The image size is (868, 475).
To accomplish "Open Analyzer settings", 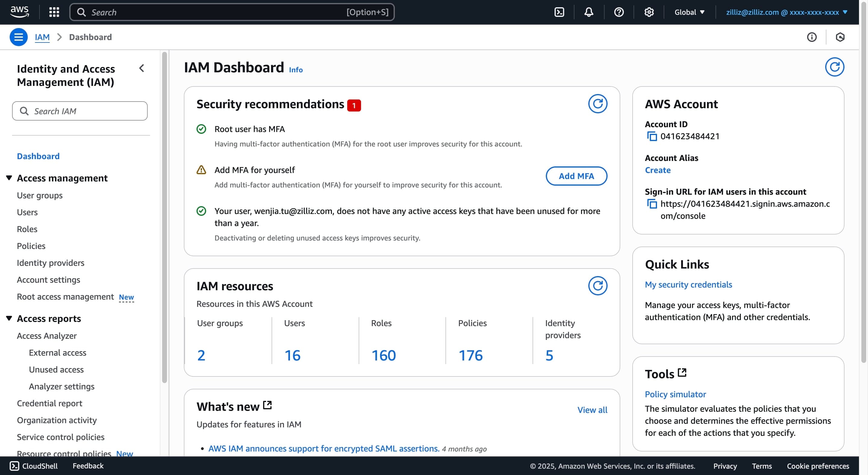I will click(62, 386).
